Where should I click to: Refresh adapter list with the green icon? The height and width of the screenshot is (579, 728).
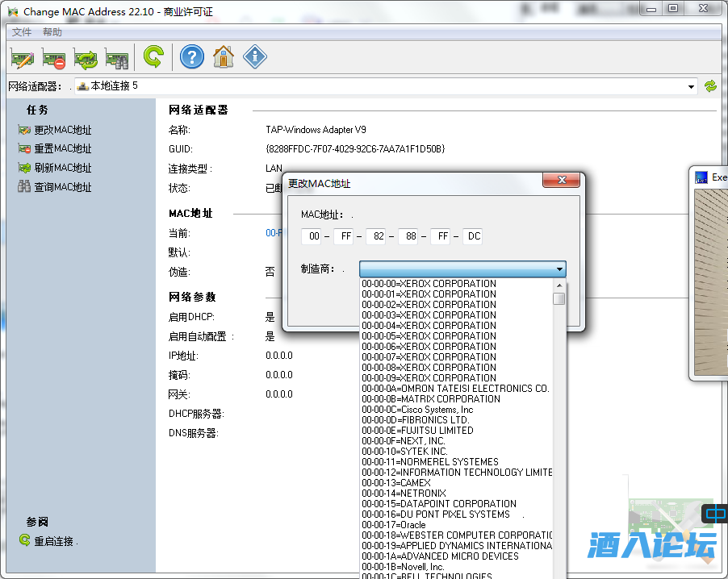[x=710, y=86]
